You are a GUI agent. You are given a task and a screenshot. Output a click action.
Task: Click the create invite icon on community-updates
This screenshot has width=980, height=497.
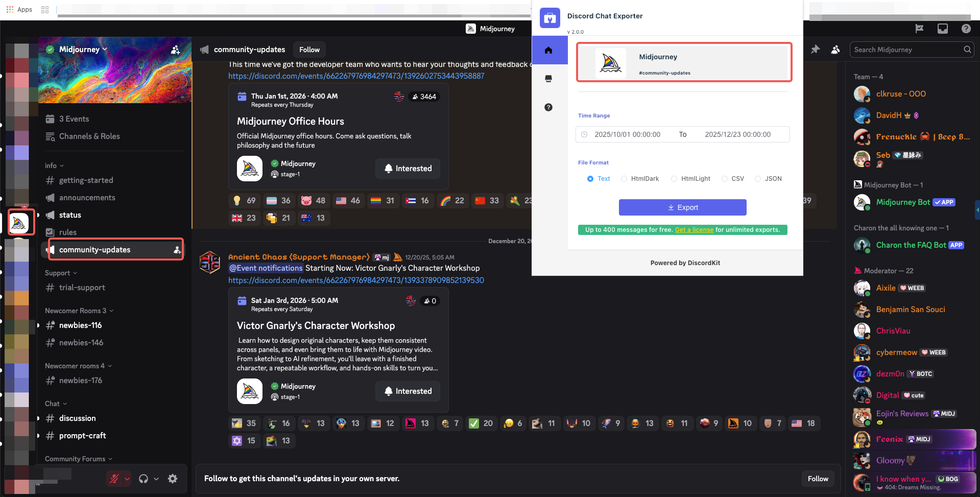click(x=177, y=250)
